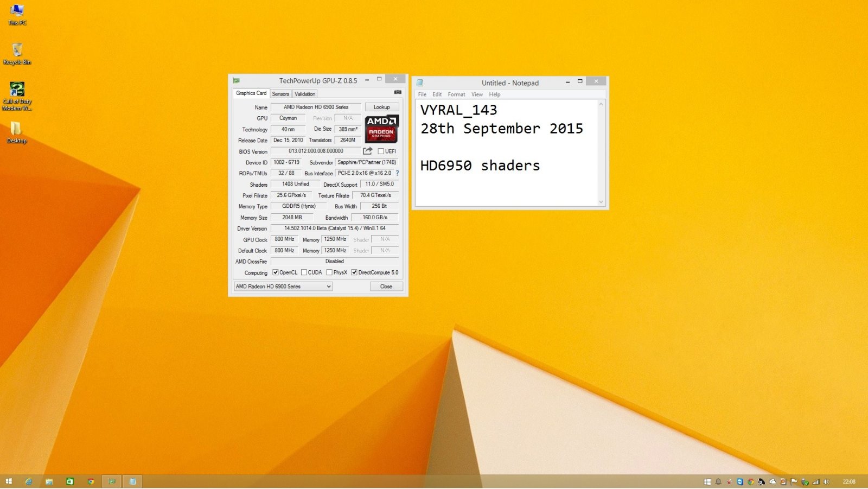Switch to Notepad taskbar button
This screenshot has width=868, height=489.
click(x=132, y=481)
